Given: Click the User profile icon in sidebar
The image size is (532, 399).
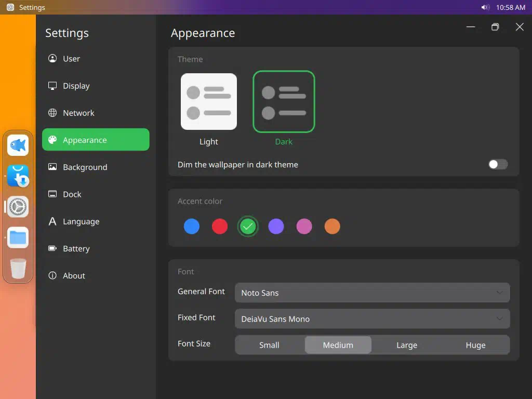Looking at the screenshot, I should pos(52,59).
